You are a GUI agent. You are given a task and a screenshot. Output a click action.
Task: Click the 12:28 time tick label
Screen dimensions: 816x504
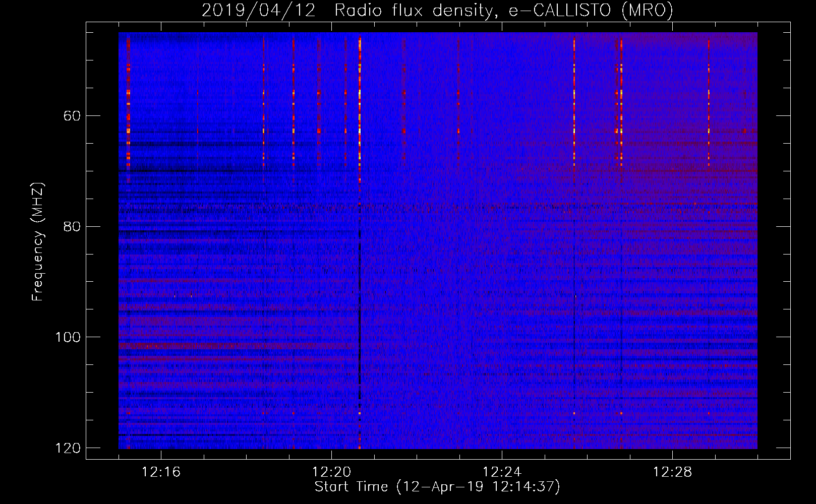click(x=672, y=472)
